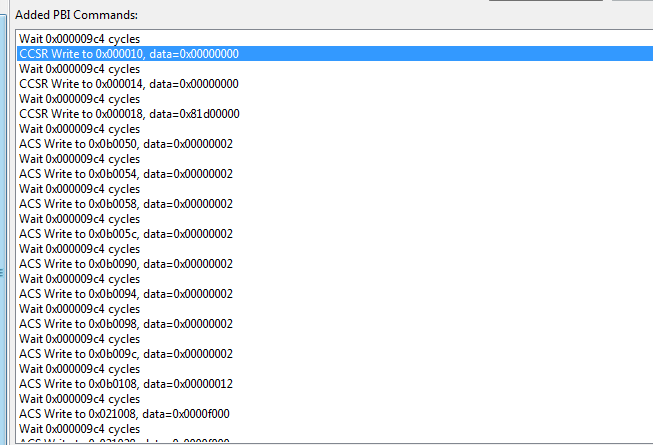Choose ACS Write to 0x0b0098 command
Viewport: 653px width, 445px height.
(335, 323)
